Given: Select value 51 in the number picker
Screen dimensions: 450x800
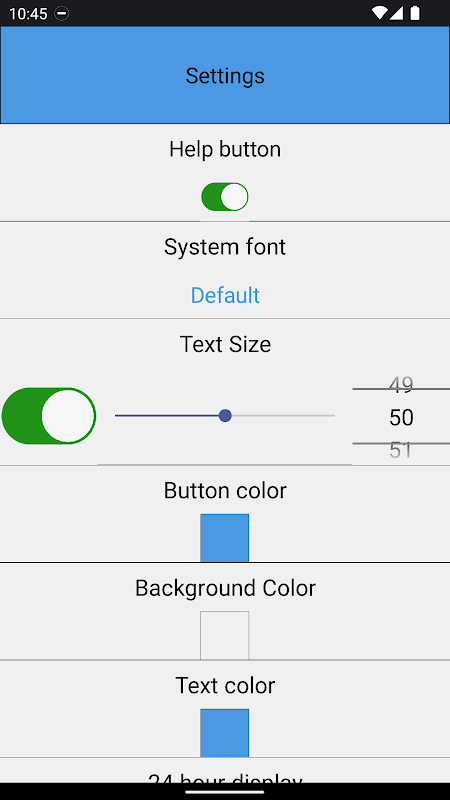Looking at the screenshot, I should [x=401, y=451].
